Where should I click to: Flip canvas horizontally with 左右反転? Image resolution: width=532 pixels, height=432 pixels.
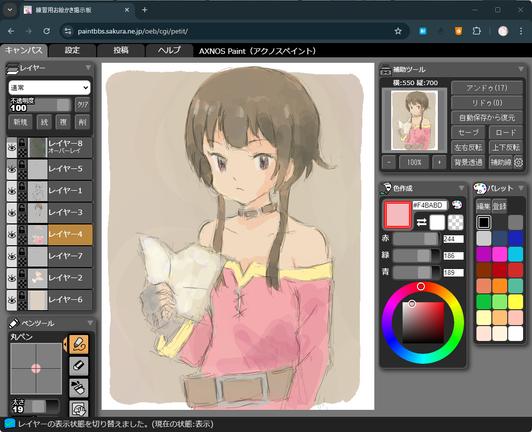(468, 147)
